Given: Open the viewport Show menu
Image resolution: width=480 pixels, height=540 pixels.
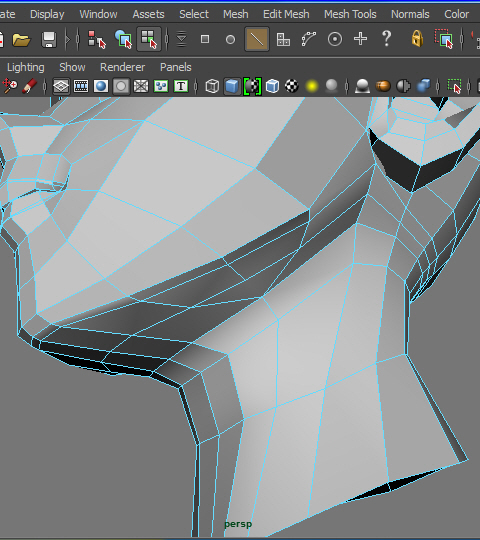Looking at the screenshot, I should pos(72,67).
